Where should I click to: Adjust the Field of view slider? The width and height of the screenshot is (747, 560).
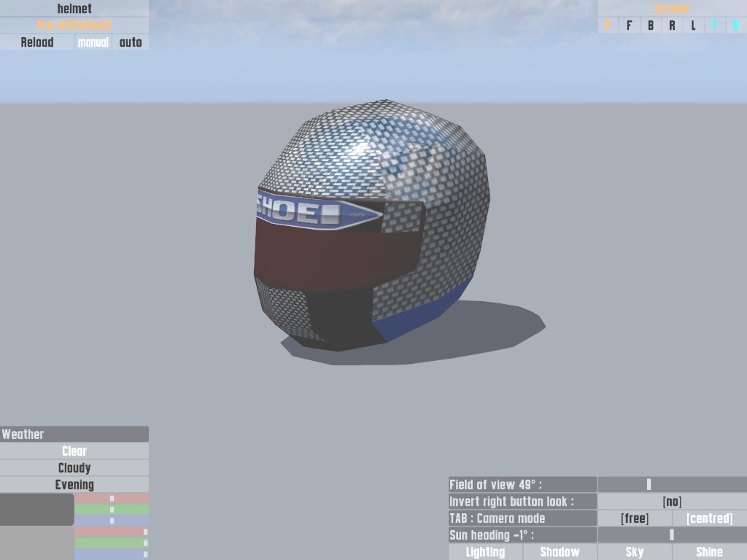pos(672,484)
